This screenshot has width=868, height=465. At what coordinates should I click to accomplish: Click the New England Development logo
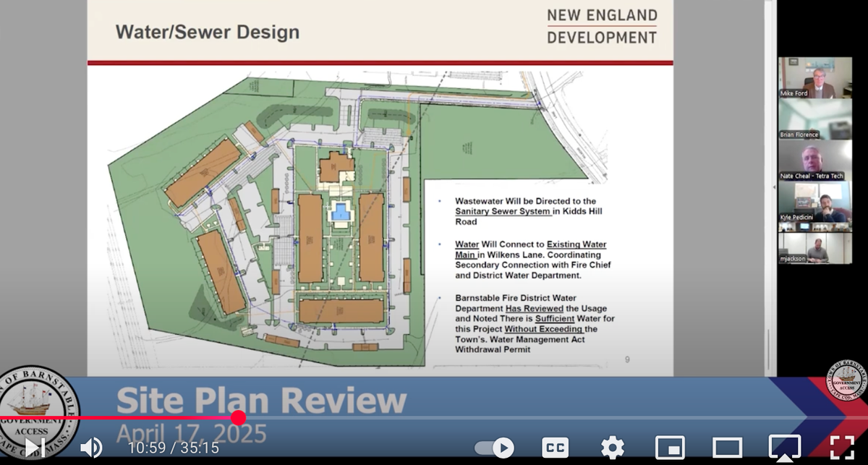pyautogui.click(x=602, y=26)
